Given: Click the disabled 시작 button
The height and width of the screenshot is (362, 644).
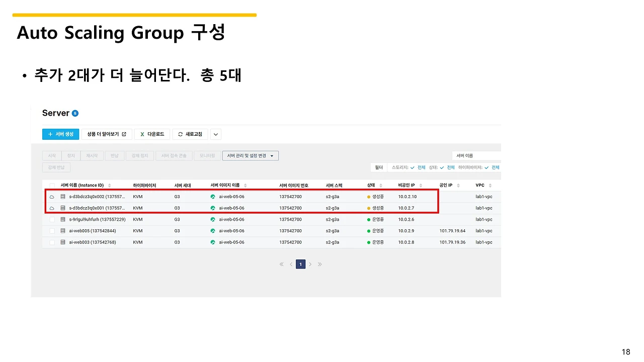Looking at the screenshot, I should pyautogui.click(x=52, y=156).
